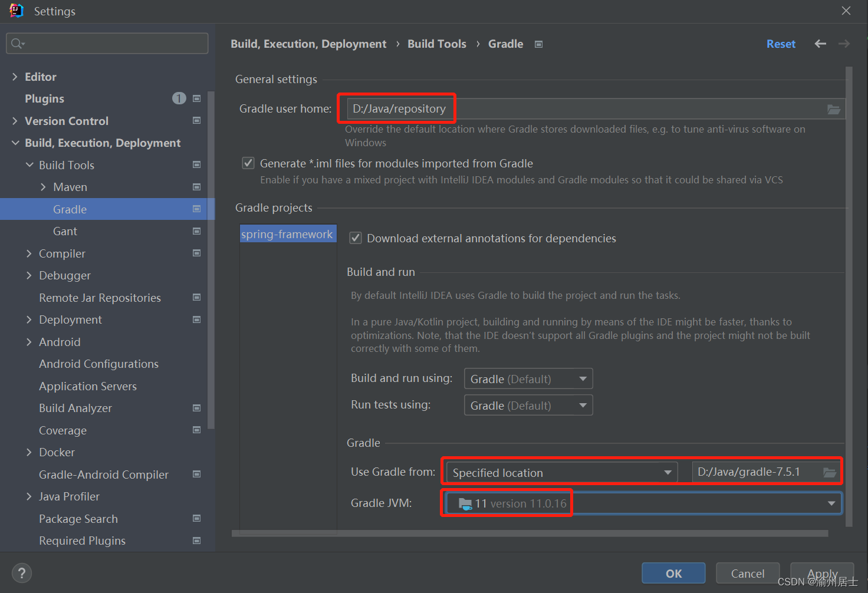
Task: Open the Plugins settings page
Action: click(x=44, y=98)
